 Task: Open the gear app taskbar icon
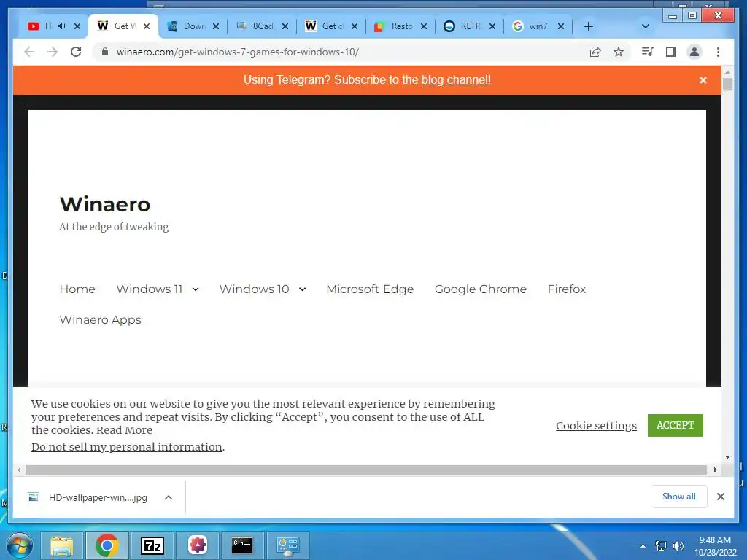(198, 545)
